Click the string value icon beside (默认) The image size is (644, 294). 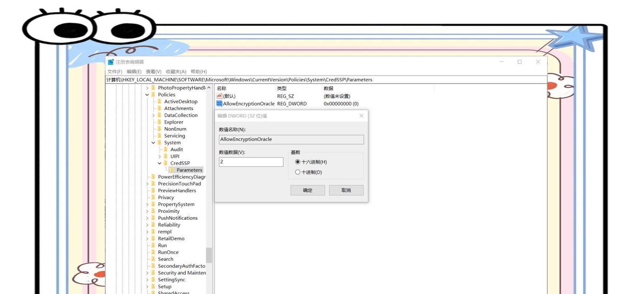(219, 96)
